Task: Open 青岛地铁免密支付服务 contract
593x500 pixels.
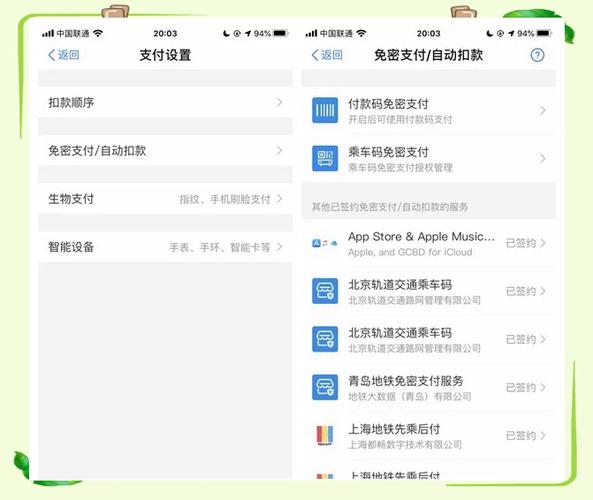Action: [x=428, y=387]
